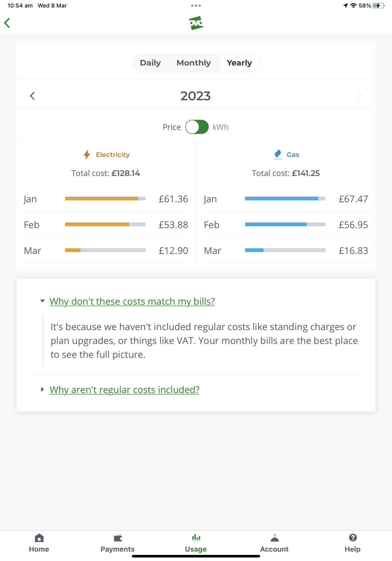Tap the Usage bar chart icon
The height and width of the screenshot is (561, 392).
[x=196, y=538]
